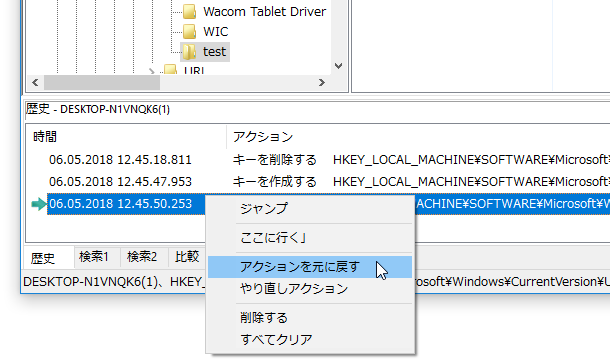Switch to the 比較 tab
The width and height of the screenshot is (610, 364).
point(187,257)
